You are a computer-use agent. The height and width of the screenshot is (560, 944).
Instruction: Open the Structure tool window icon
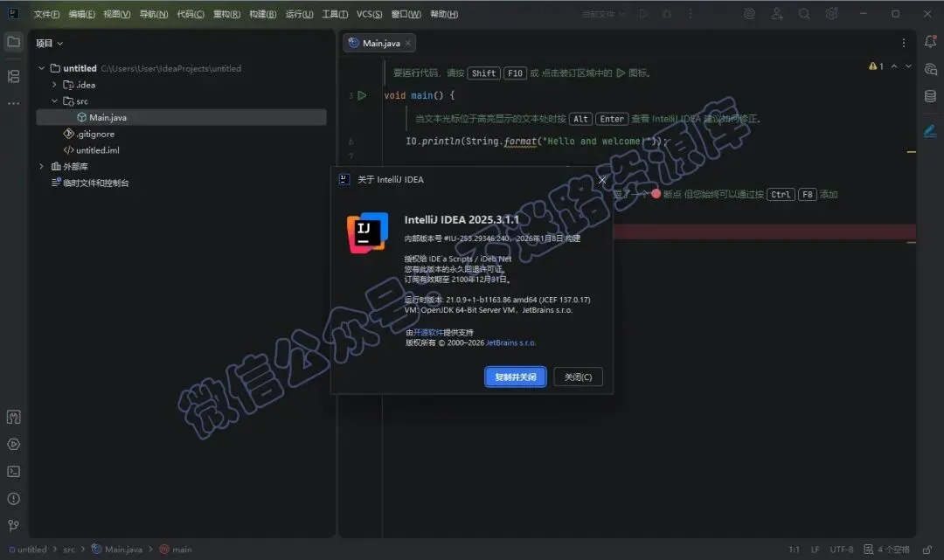tap(13, 76)
